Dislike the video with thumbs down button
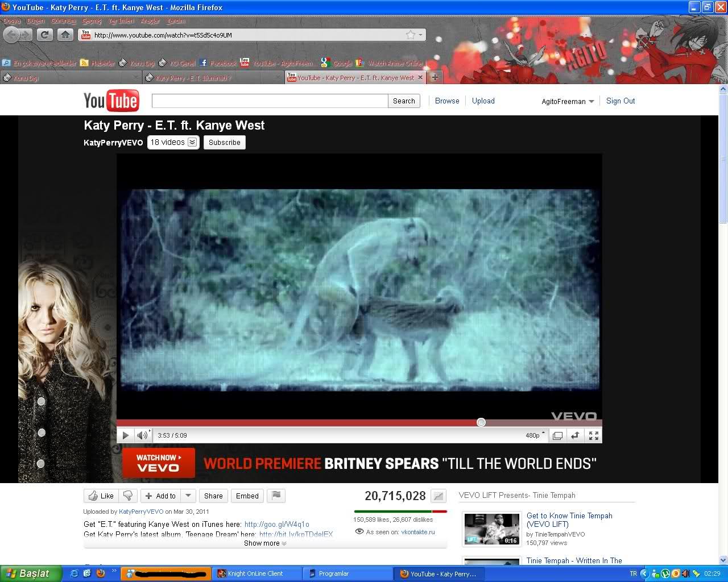Viewport: 728px width, 582px height. (129, 496)
